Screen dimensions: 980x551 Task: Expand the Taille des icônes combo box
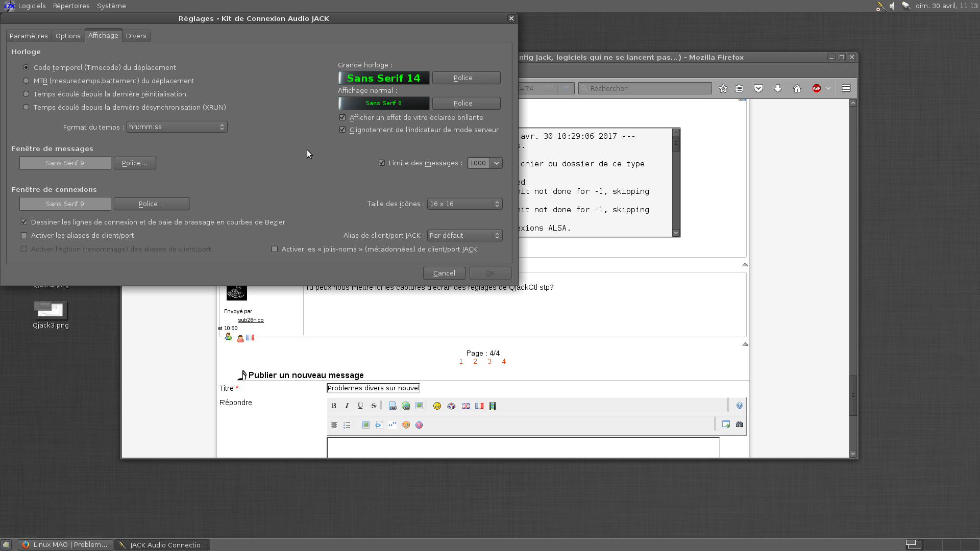point(464,204)
